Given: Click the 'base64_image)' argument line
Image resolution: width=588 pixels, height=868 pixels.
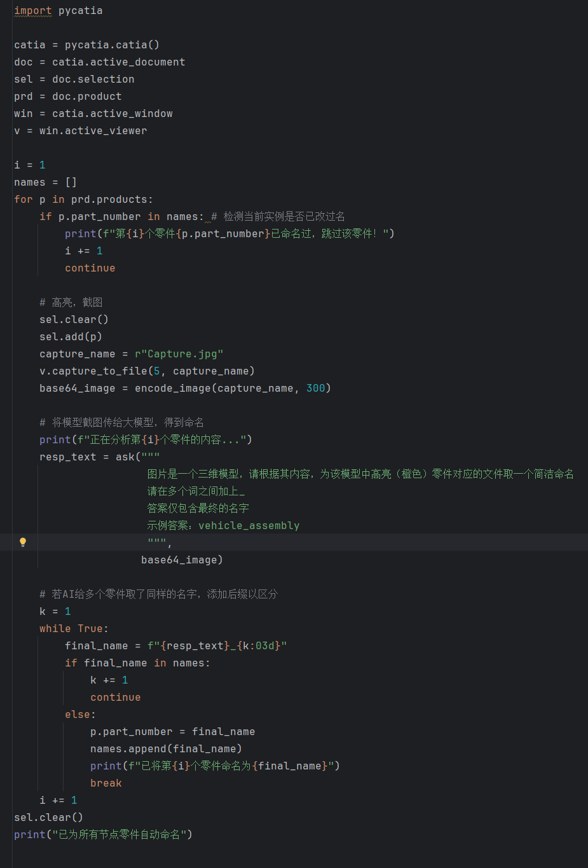Looking at the screenshot, I should [x=182, y=560].
